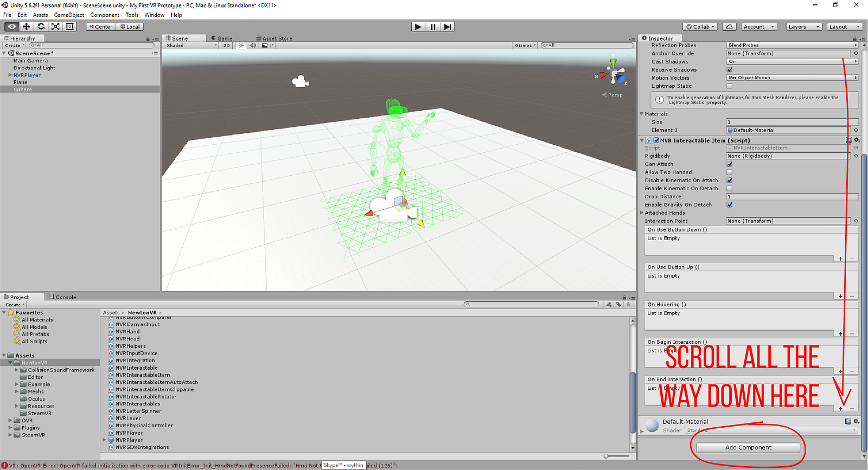Open the Reflection Probes dropdown
Viewport: 868px width, 470px height.
click(x=793, y=46)
